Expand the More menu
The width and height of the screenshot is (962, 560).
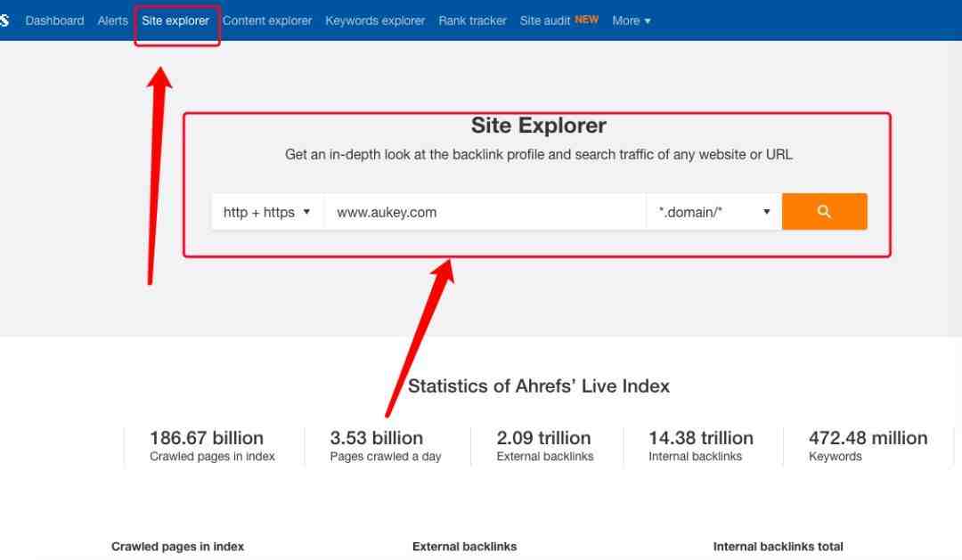pos(632,20)
